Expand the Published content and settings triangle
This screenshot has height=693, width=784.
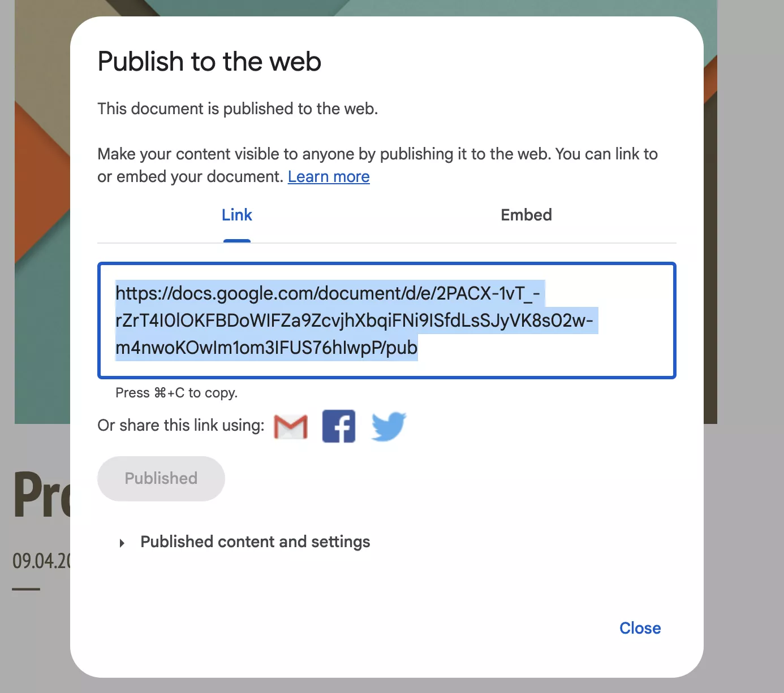pyautogui.click(x=122, y=543)
